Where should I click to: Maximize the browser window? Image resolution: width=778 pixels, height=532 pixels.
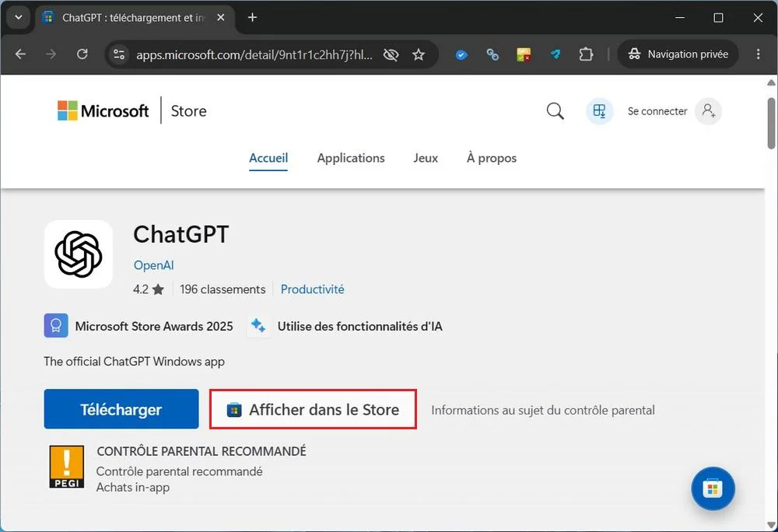point(718,17)
